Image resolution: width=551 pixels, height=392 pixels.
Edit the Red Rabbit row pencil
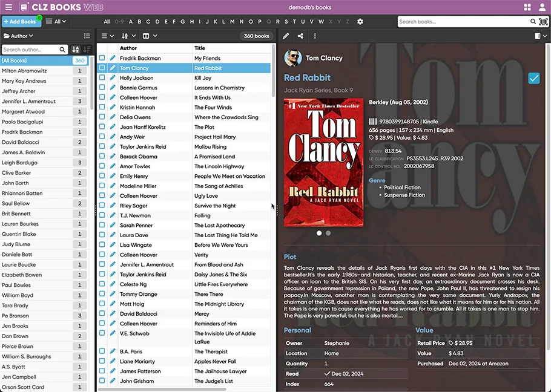[113, 68]
